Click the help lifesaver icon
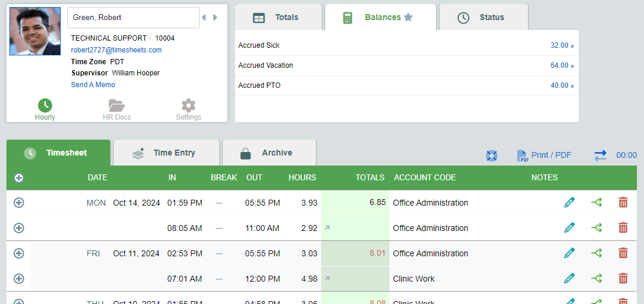The image size is (644, 304). 491,156
